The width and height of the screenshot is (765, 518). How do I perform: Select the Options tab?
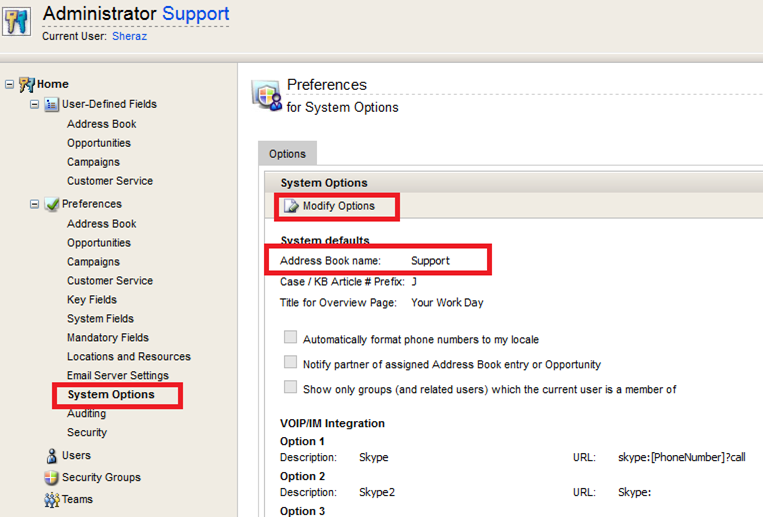[288, 154]
